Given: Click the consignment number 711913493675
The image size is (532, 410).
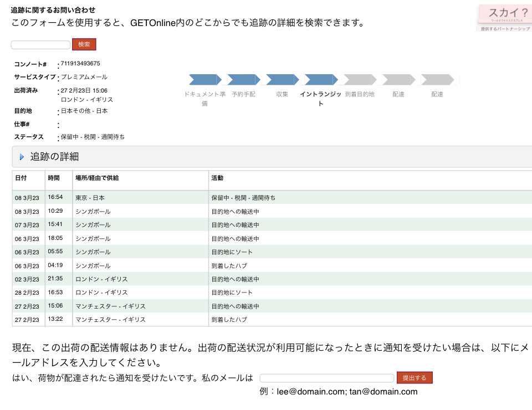Looking at the screenshot, I should pos(80,64).
